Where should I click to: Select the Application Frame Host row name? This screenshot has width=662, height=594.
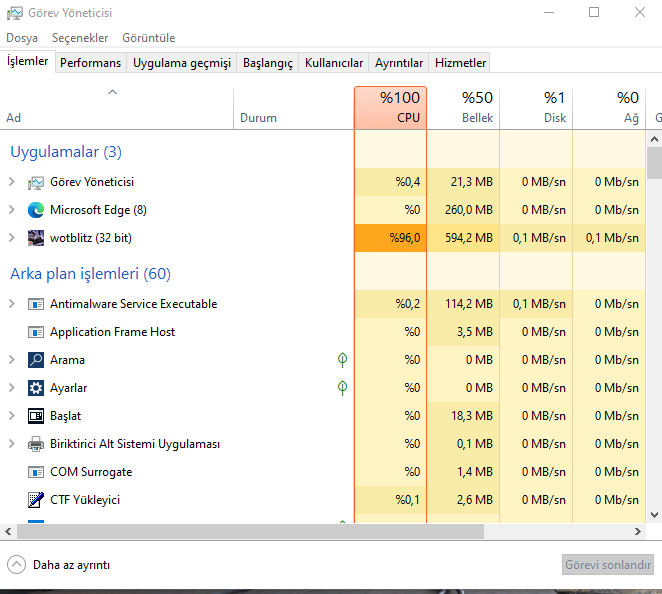(x=112, y=332)
